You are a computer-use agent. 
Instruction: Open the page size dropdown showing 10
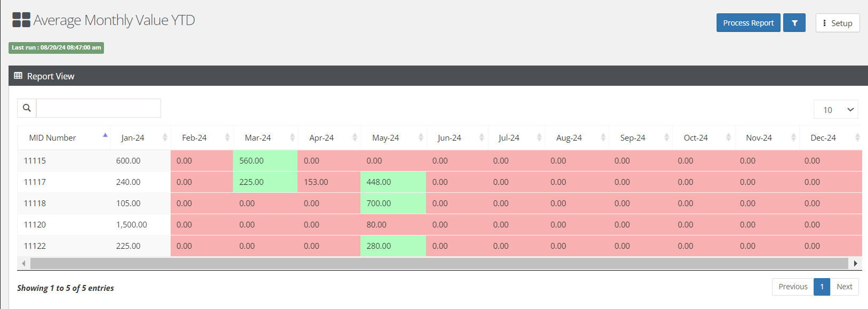pyautogui.click(x=835, y=110)
